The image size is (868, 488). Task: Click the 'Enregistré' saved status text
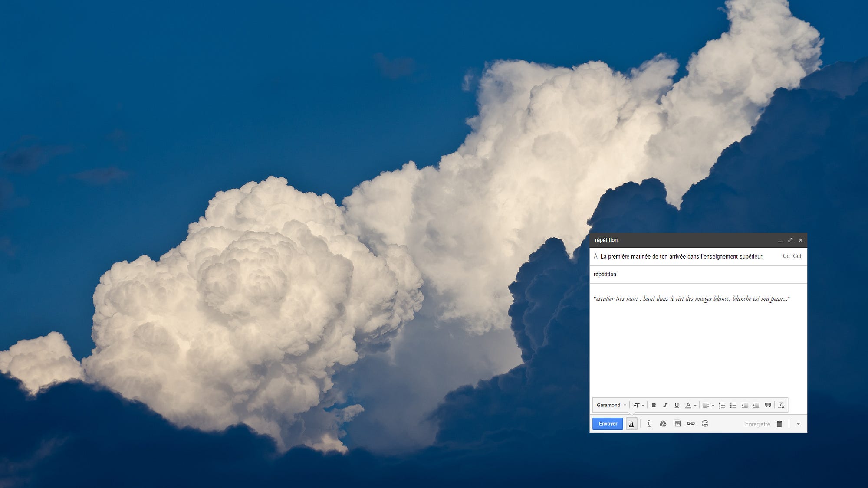(x=757, y=424)
